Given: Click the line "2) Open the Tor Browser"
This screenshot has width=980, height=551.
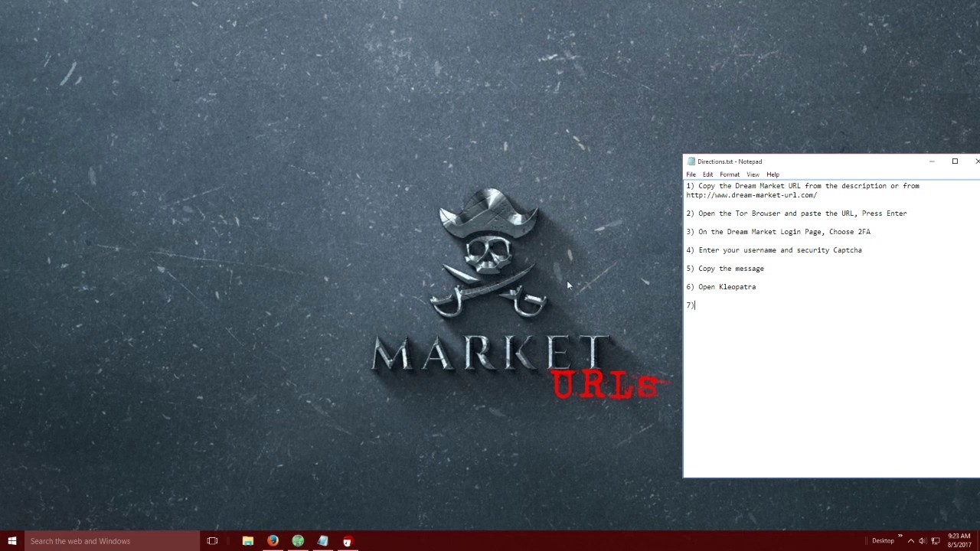Looking at the screenshot, I should (796, 214).
